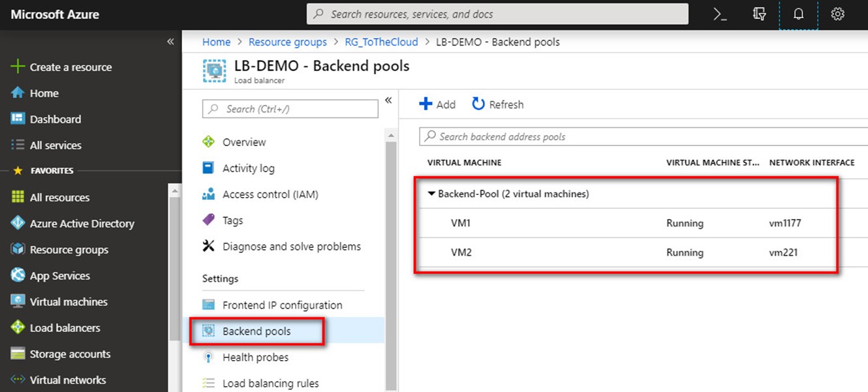Click the Search backend address pools field
The height and width of the screenshot is (392, 868).
coord(643,136)
